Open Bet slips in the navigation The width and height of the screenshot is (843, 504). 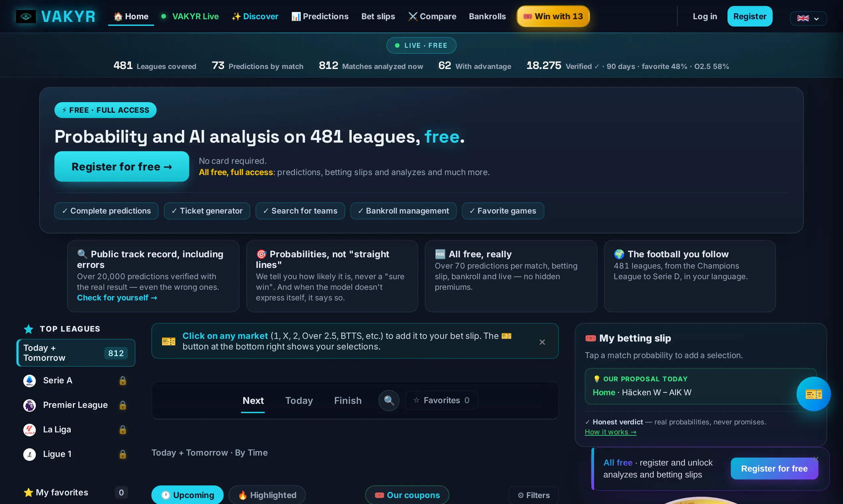point(378,16)
